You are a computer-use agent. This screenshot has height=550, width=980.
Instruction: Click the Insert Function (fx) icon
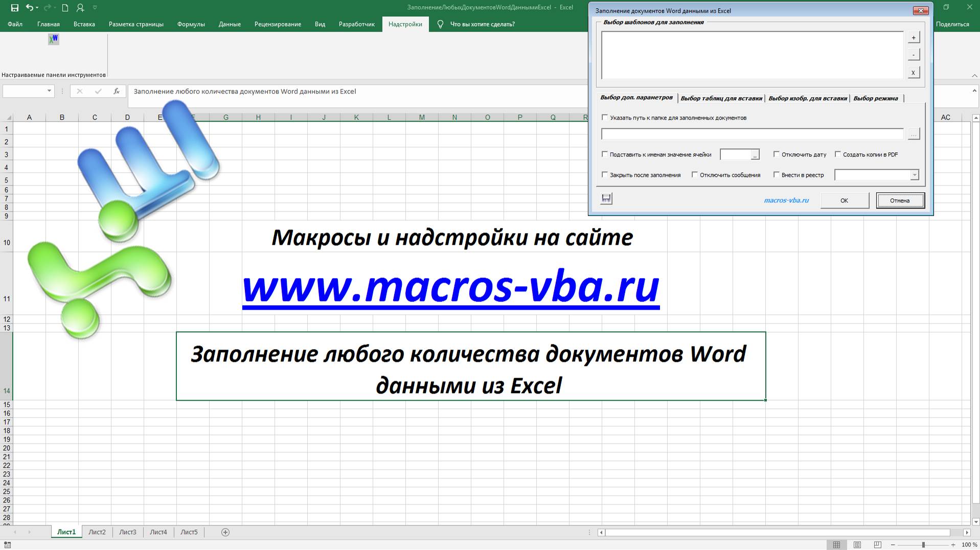[x=117, y=91]
